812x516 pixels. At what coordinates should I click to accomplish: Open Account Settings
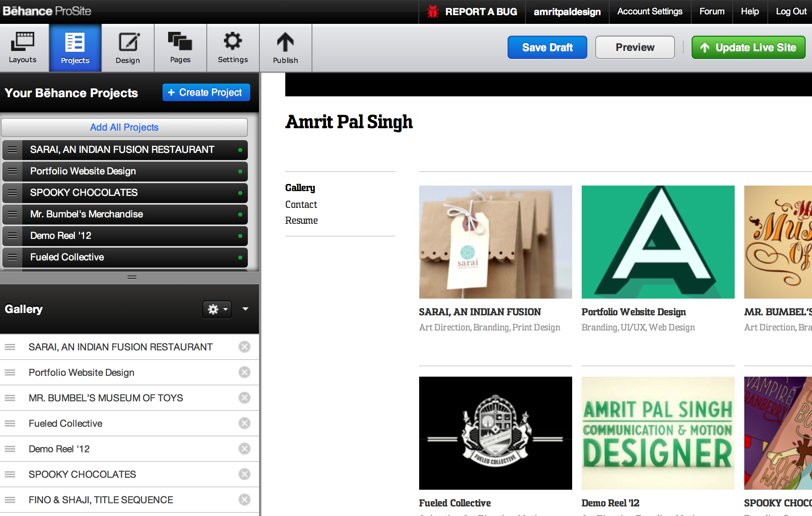coord(650,12)
